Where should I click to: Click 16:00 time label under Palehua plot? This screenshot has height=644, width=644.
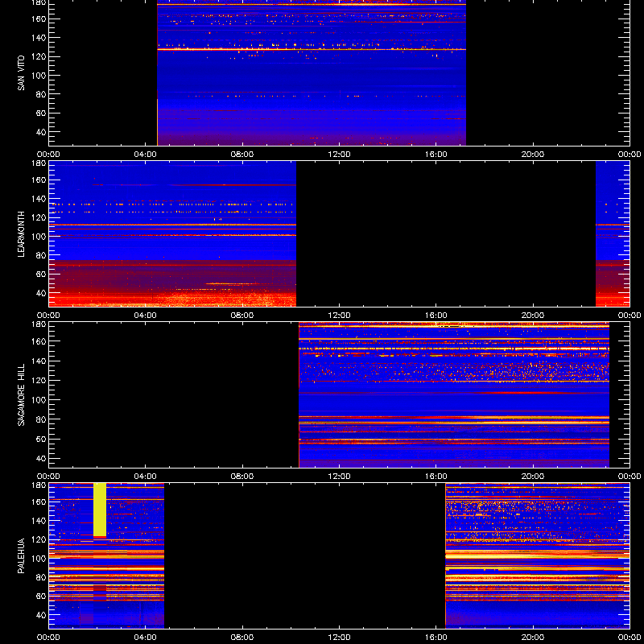click(x=436, y=638)
